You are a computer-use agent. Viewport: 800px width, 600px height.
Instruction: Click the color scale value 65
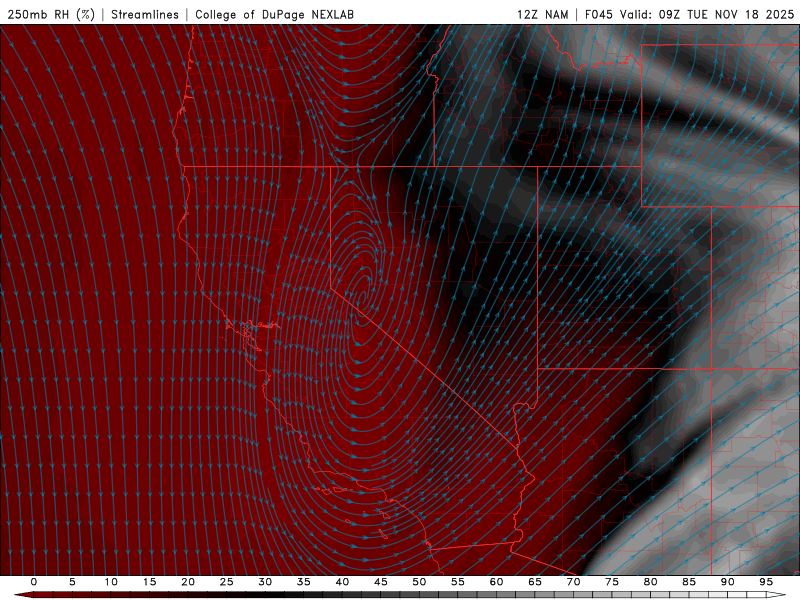pos(535,582)
